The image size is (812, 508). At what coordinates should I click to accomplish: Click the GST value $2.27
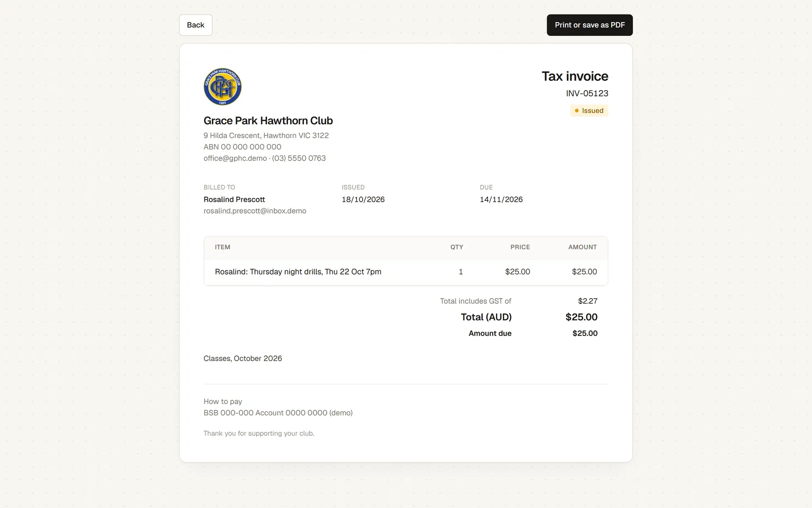click(x=588, y=301)
